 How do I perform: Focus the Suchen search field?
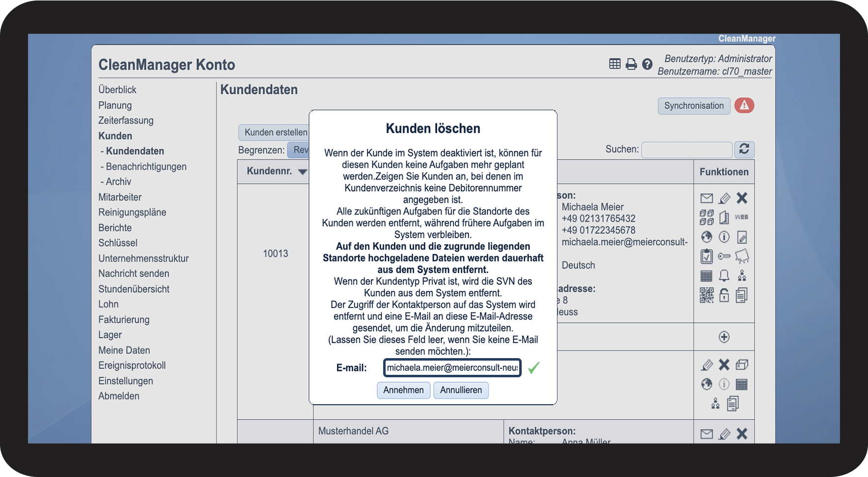tap(687, 149)
